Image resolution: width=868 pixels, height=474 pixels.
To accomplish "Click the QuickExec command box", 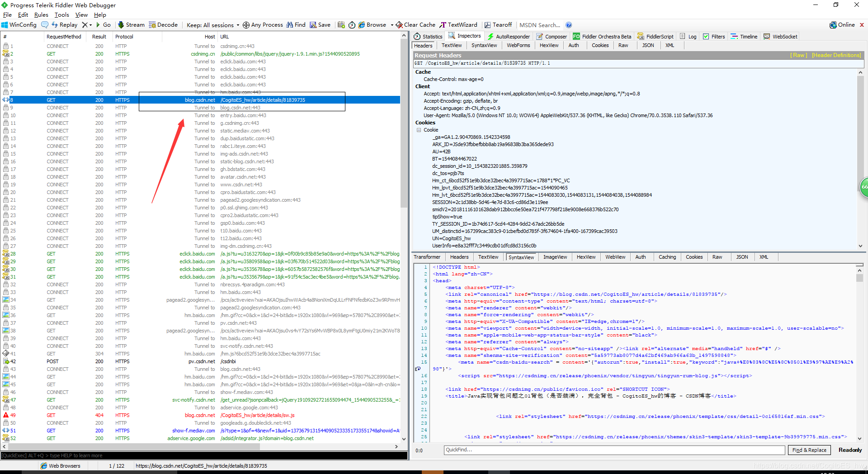I will click(x=203, y=455).
